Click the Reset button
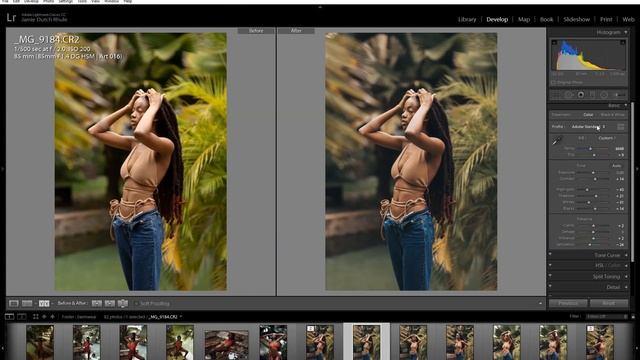The width and height of the screenshot is (640, 360). (x=609, y=303)
